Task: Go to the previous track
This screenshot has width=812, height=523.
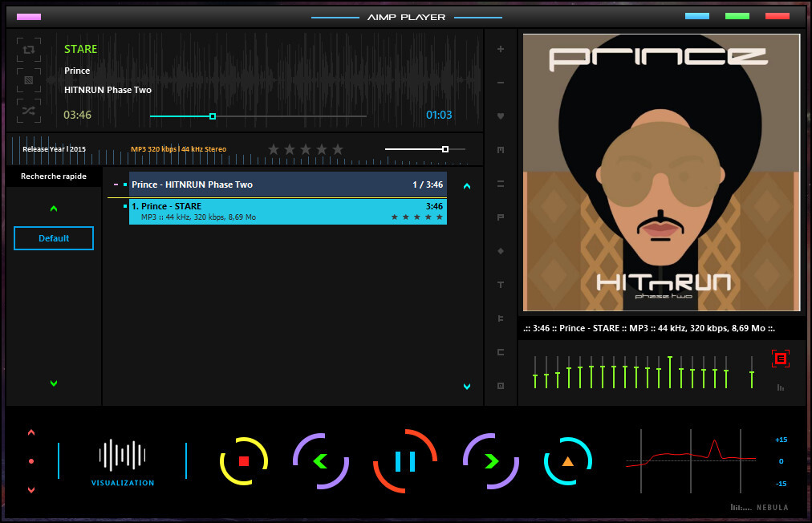Action: 321,461
